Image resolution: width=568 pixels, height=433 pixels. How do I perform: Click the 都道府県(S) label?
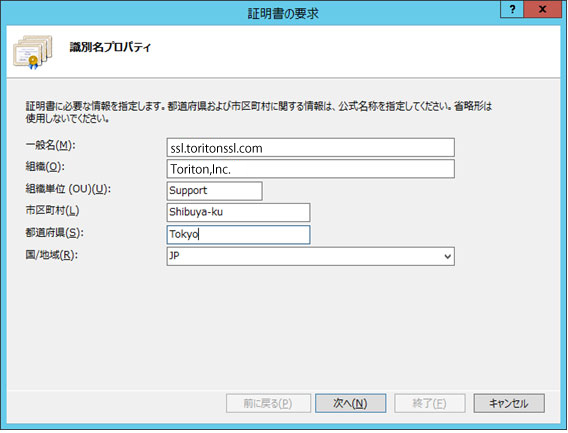pos(54,233)
